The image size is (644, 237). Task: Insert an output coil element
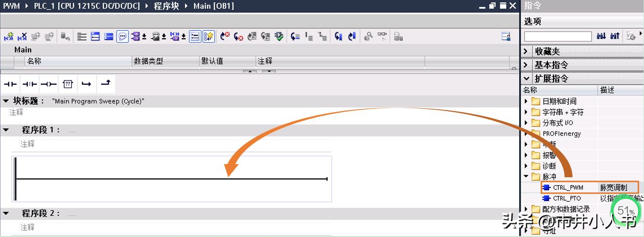pyautogui.click(x=48, y=84)
